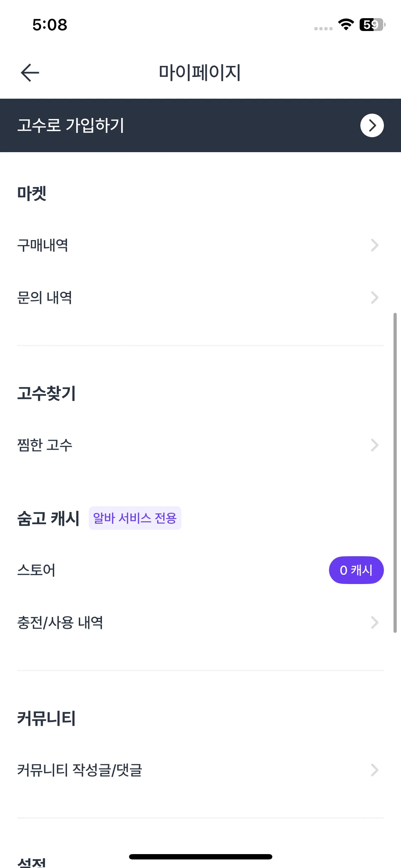Tap the Wi-Fi status icon
Image resolution: width=401 pixels, height=868 pixels.
point(346,25)
